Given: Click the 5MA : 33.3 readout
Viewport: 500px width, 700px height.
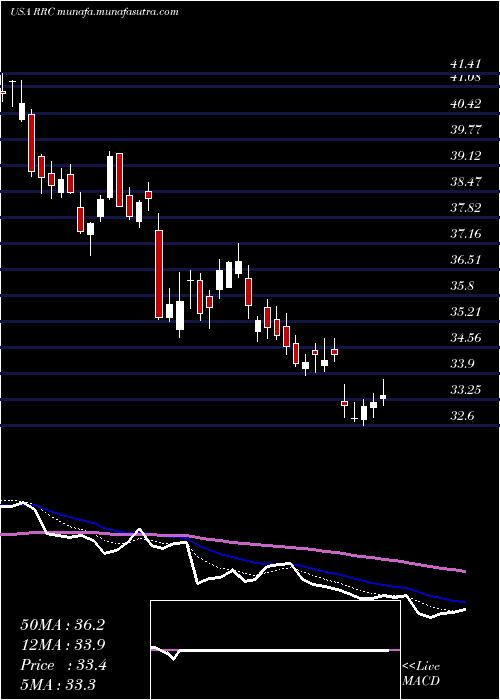Looking at the screenshot, I should tap(58, 685).
